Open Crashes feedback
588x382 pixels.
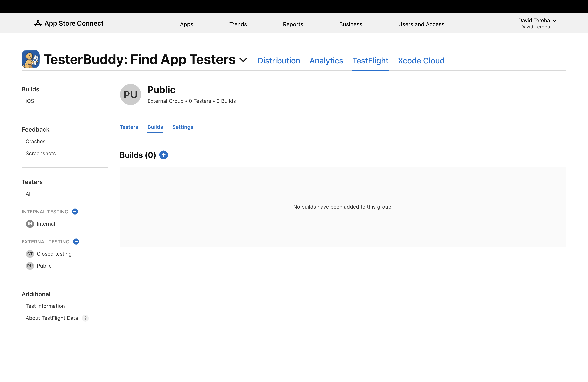tap(36, 141)
